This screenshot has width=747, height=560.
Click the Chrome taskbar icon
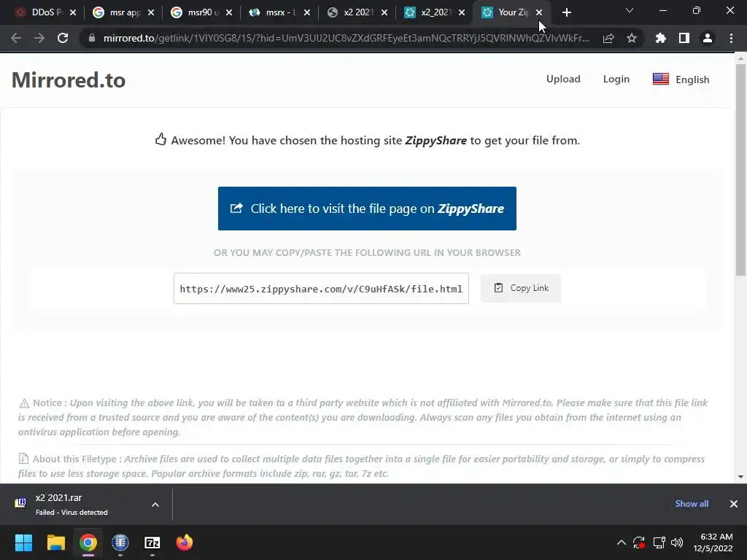[88, 542]
